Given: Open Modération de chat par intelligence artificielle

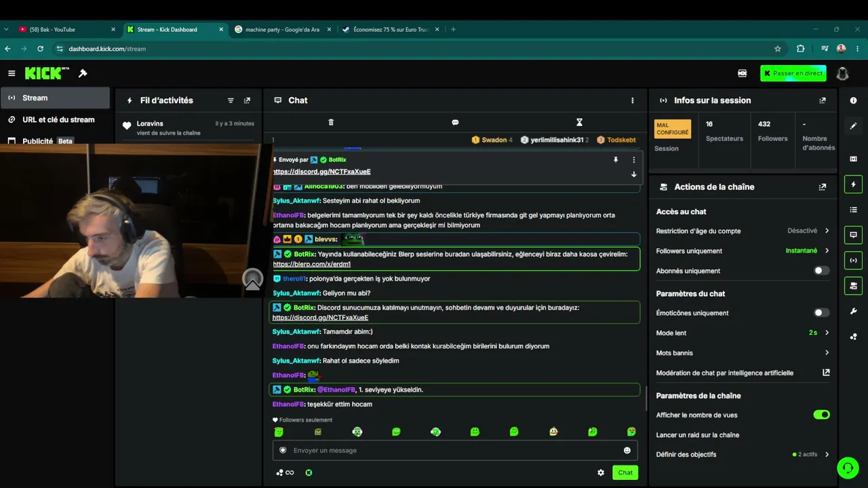Looking at the screenshot, I should pos(743,373).
